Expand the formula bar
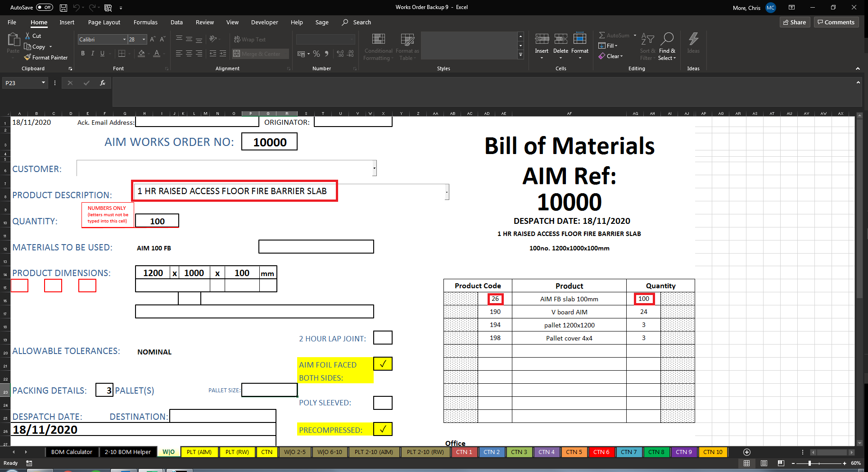 tap(858, 82)
